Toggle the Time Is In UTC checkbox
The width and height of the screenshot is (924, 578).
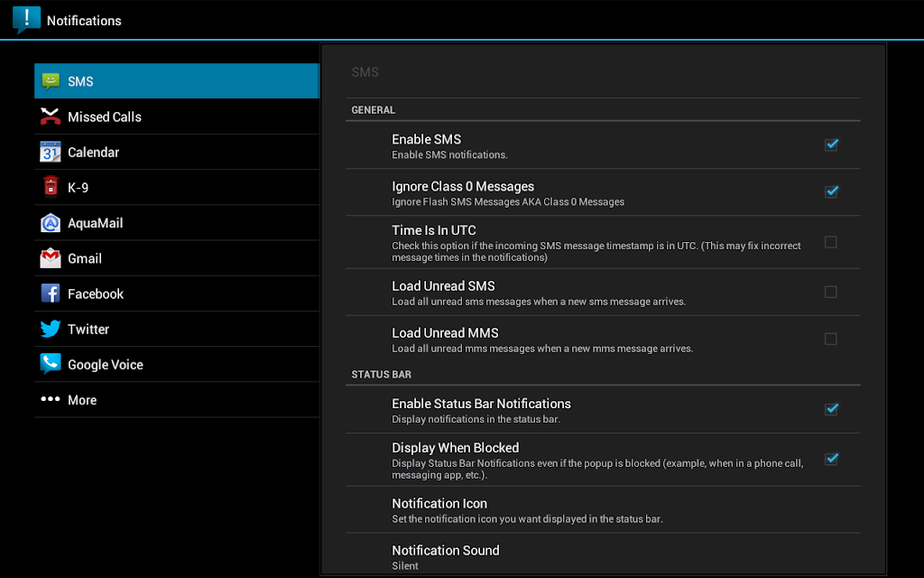tap(831, 242)
